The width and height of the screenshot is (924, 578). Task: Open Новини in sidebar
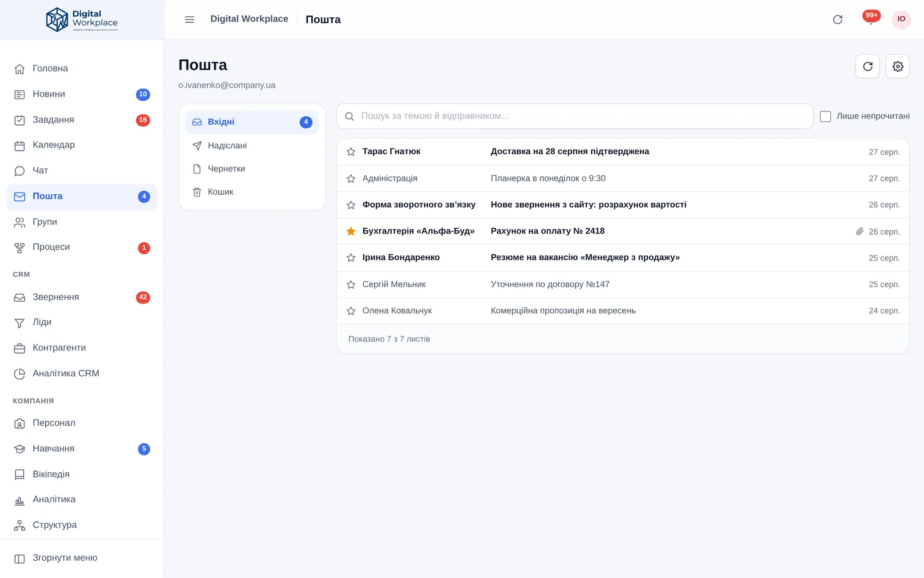coord(81,94)
